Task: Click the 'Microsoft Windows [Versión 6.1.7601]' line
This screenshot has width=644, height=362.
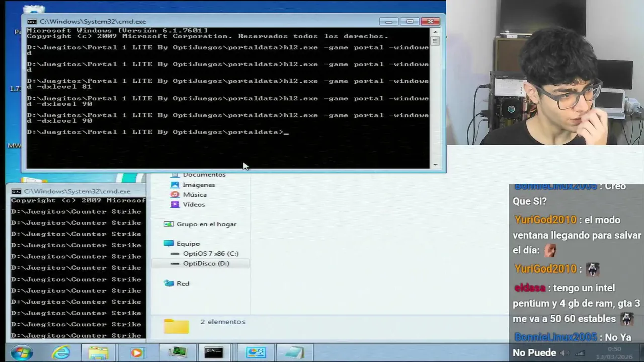Action: point(117,31)
